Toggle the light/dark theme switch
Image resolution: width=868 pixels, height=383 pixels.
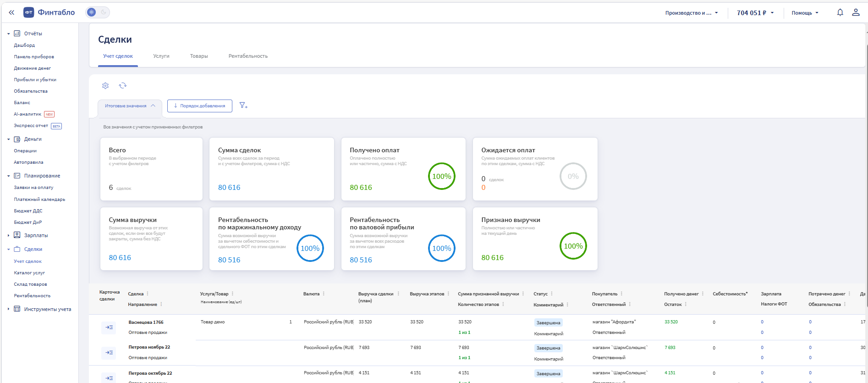tap(98, 12)
